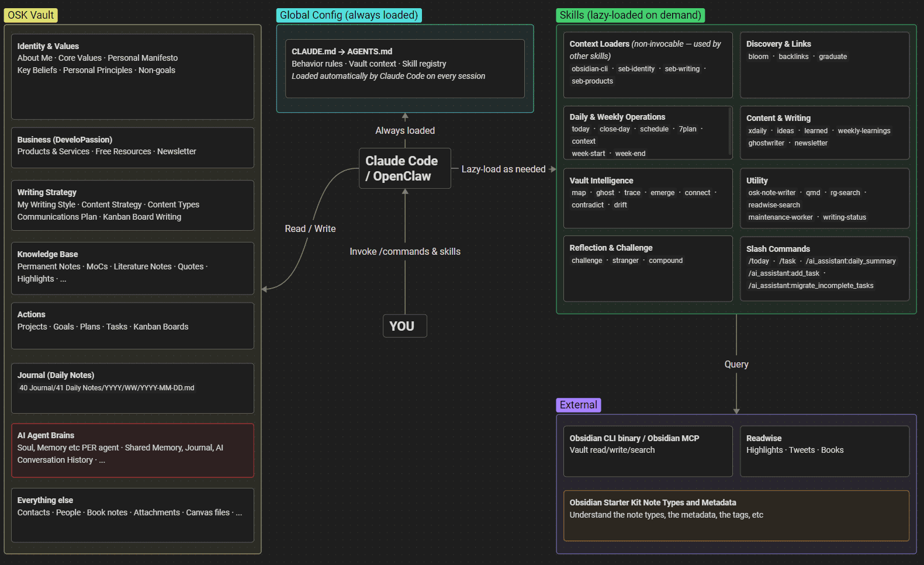Select the Everything else card heading
924x565 pixels.
click(45, 500)
